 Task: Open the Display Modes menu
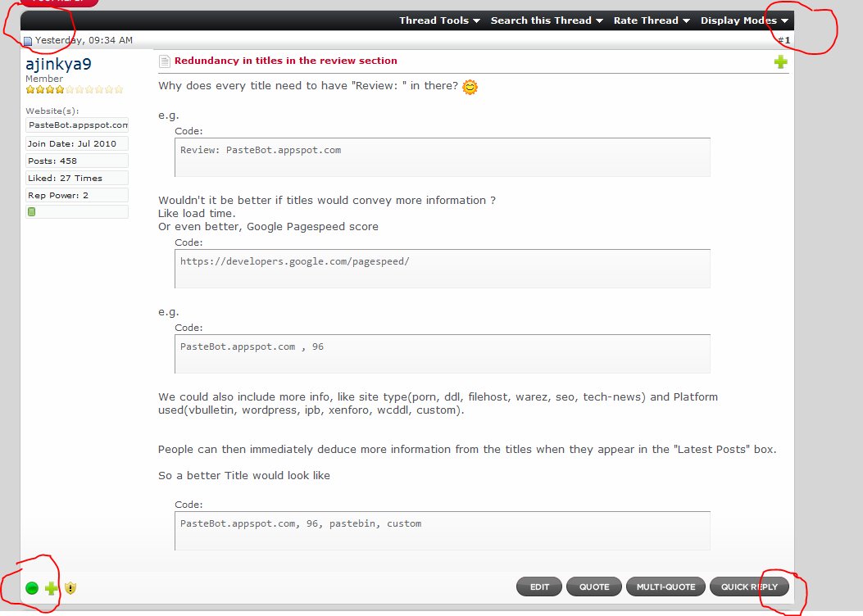[744, 20]
